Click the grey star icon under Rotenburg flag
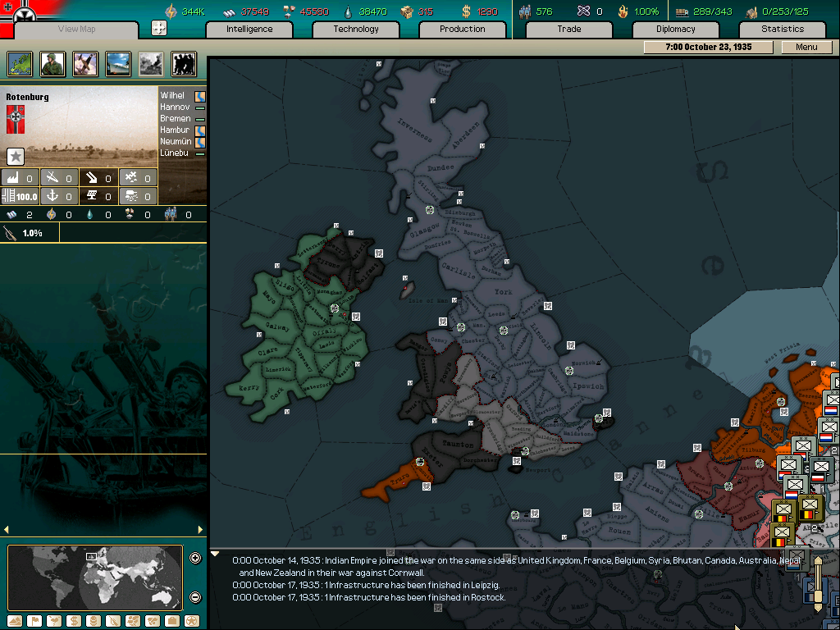 coord(16,157)
